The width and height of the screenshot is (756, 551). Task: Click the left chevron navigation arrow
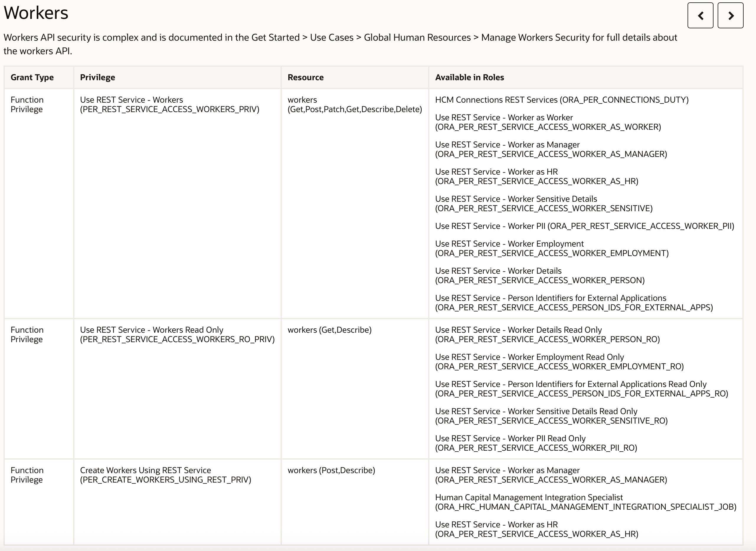[x=700, y=15]
